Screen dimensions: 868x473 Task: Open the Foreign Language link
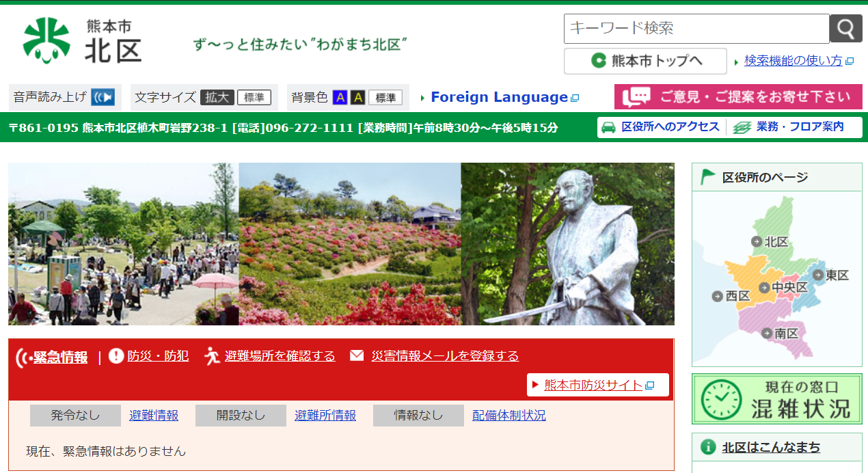click(x=499, y=97)
